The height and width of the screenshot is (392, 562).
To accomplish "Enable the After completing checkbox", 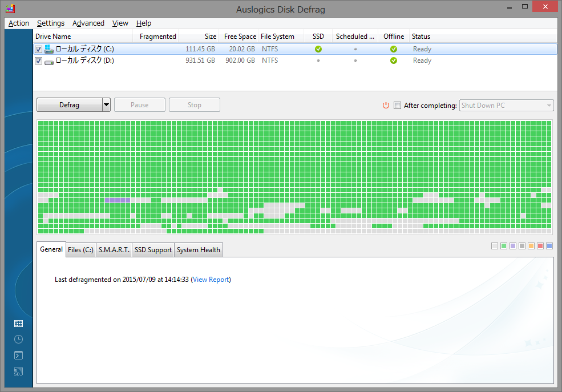I will (x=397, y=105).
